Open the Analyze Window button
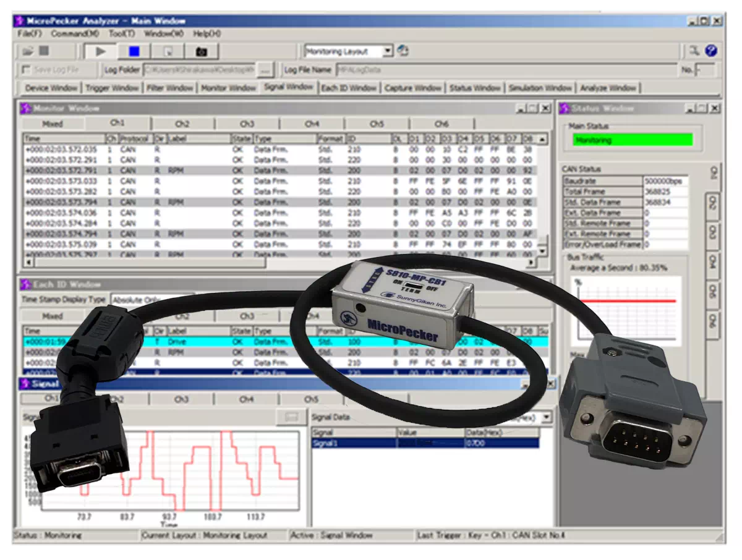This screenshot has width=742, height=560. coord(608,88)
